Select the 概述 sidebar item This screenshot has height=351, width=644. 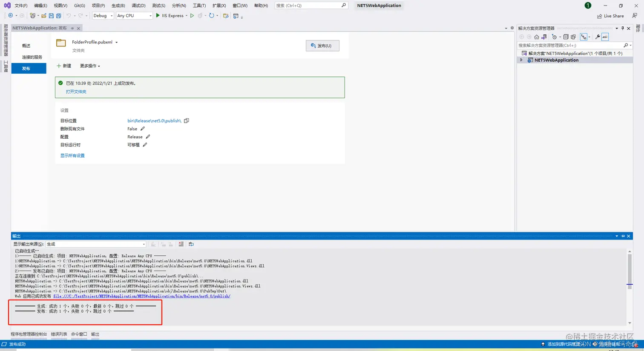tap(26, 46)
